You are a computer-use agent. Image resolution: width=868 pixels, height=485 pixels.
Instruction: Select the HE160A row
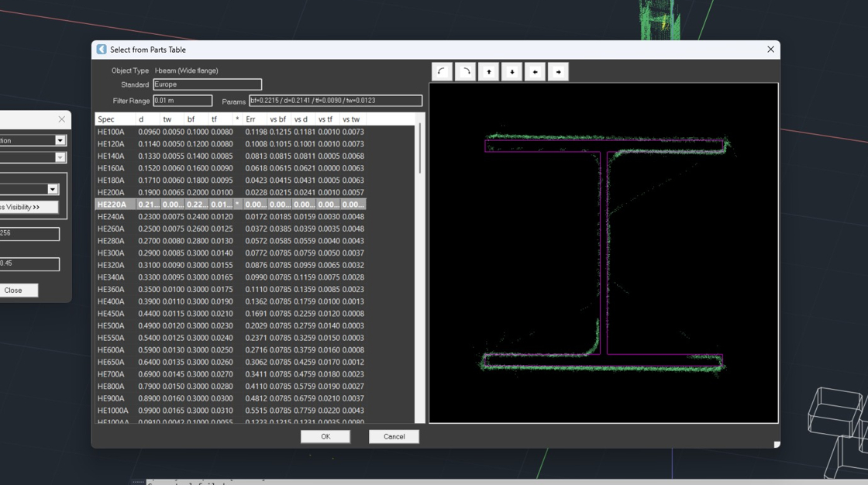tap(230, 168)
